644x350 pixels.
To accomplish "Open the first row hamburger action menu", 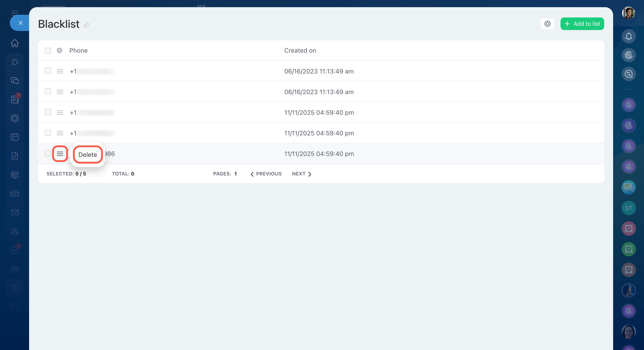I will (x=60, y=71).
